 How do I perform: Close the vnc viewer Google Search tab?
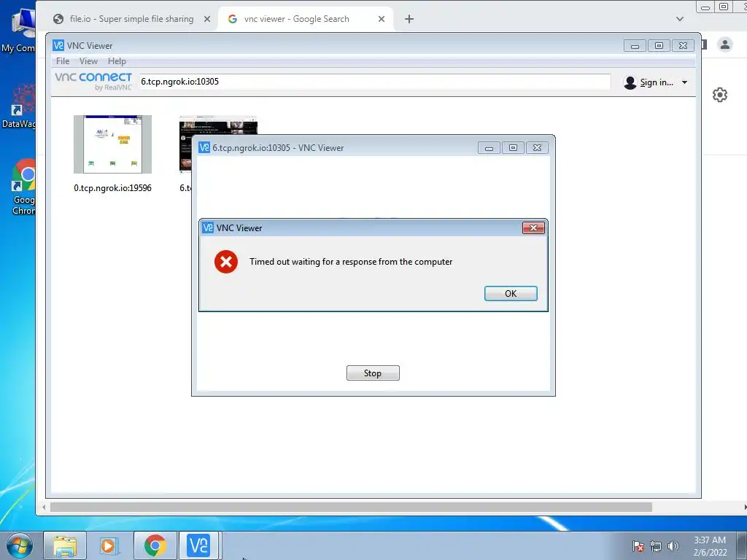point(381,19)
